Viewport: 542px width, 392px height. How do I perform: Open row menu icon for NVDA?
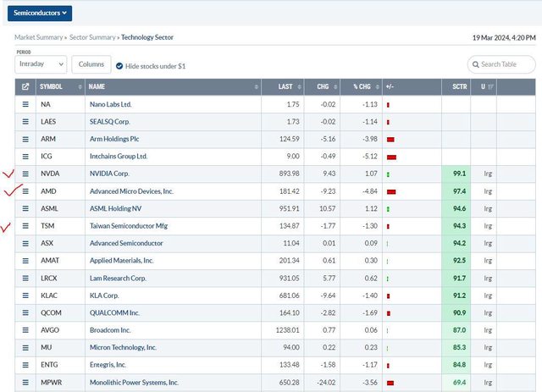[x=25, y=174]
